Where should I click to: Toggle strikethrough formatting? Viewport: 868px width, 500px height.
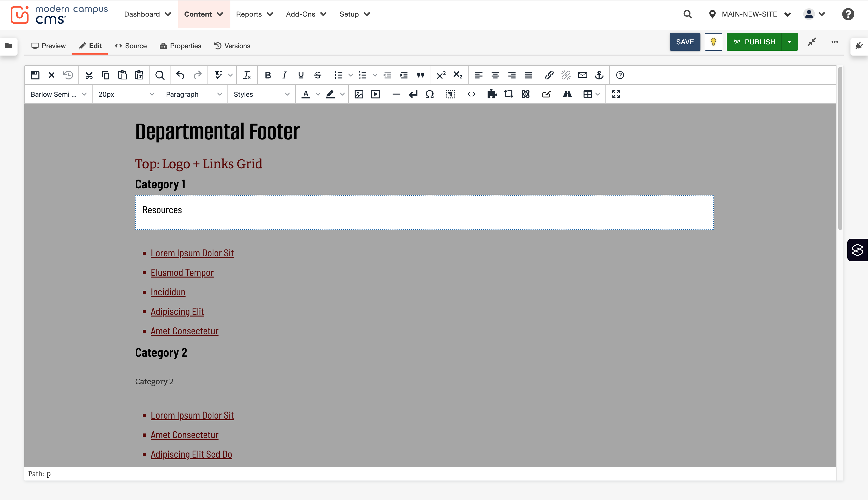tap(318, 75)
